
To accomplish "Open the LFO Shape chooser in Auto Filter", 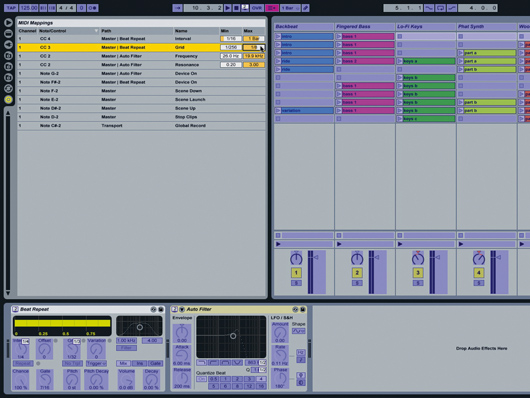I will (298, 331).
